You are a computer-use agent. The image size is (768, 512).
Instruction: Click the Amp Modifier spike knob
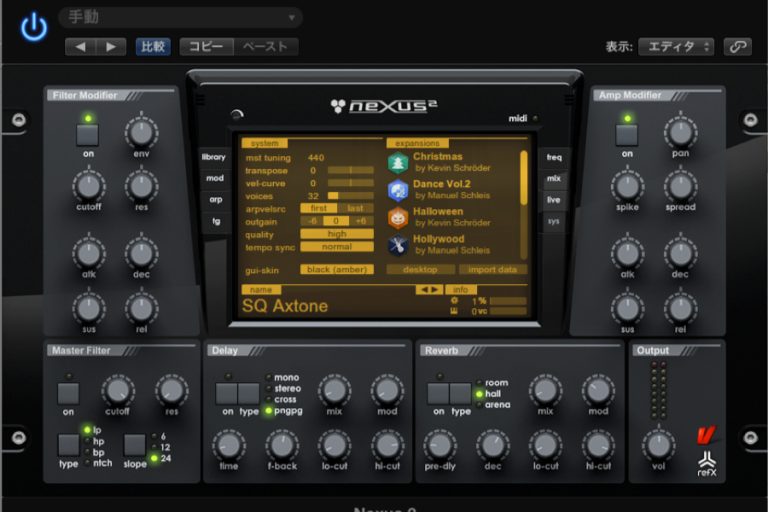click(627, 185)
